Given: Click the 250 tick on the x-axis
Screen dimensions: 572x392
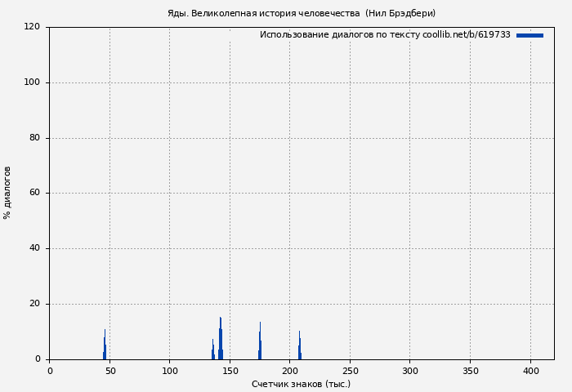Looking at the screenshot, I should click(x=350, y=371).
